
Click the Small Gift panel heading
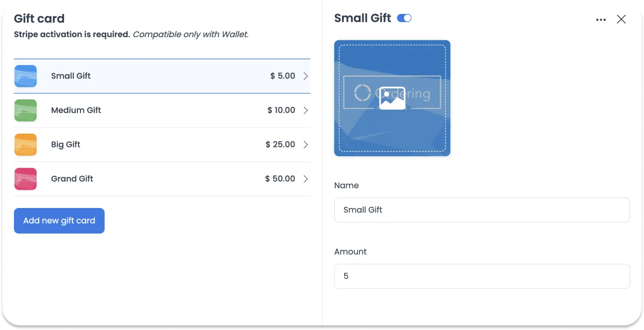click(x=363, y=18)
